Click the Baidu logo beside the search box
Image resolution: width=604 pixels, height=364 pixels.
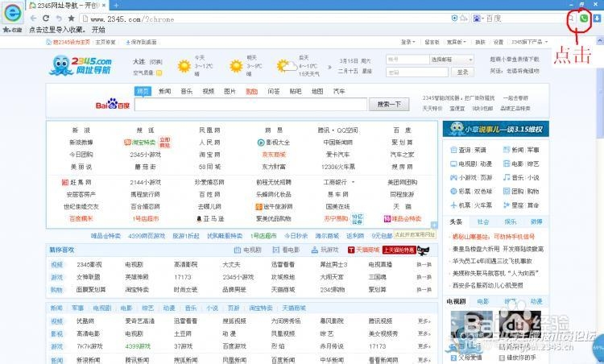click(113, 104)
